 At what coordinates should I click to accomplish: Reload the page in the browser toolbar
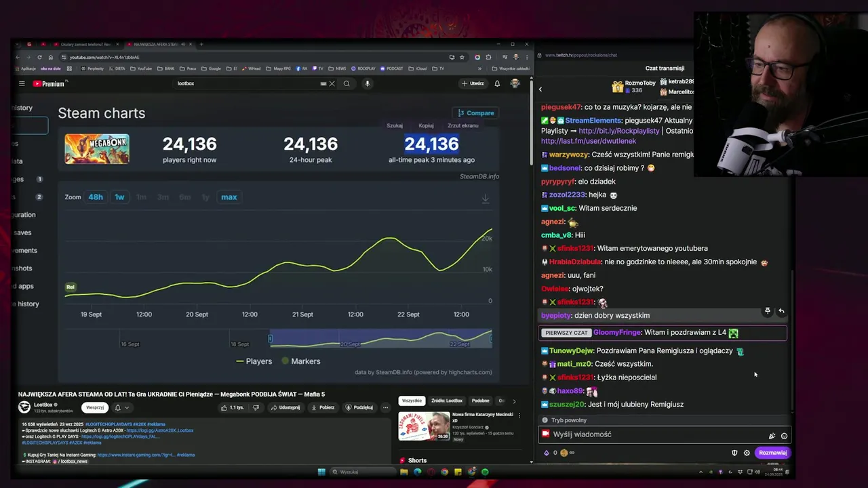click(39, 57)
